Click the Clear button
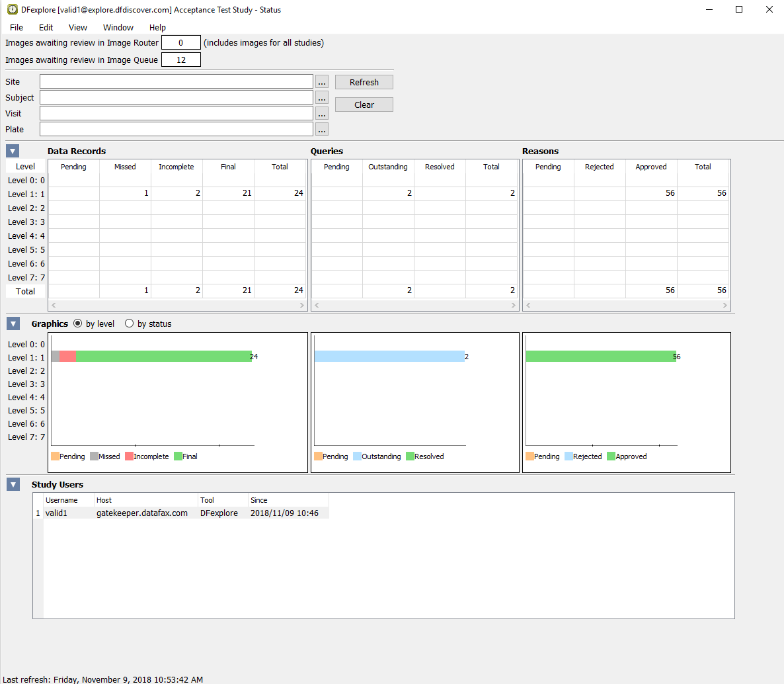The height and width of the screenshot is (684, 784). click(x=364, y=105)
